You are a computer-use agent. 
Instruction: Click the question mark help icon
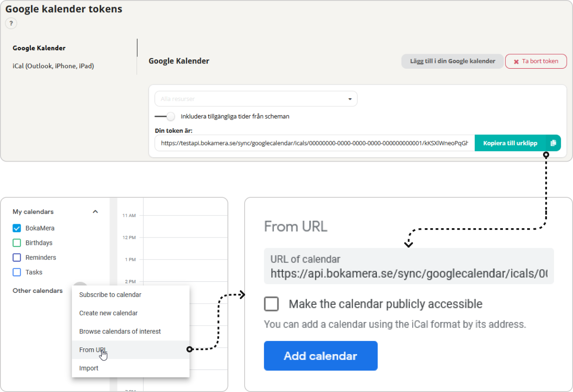point(11,23)
